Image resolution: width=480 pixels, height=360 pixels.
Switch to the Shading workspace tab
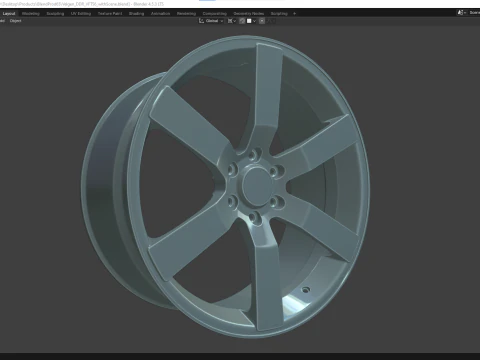[x=136, y=13]
